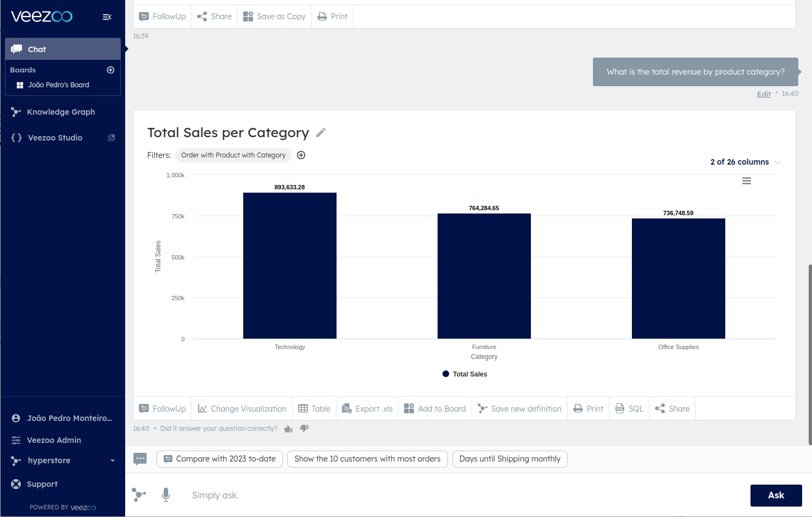
Task: Click the vertical scrollbar of the chat
Action: tap(810, 354)
